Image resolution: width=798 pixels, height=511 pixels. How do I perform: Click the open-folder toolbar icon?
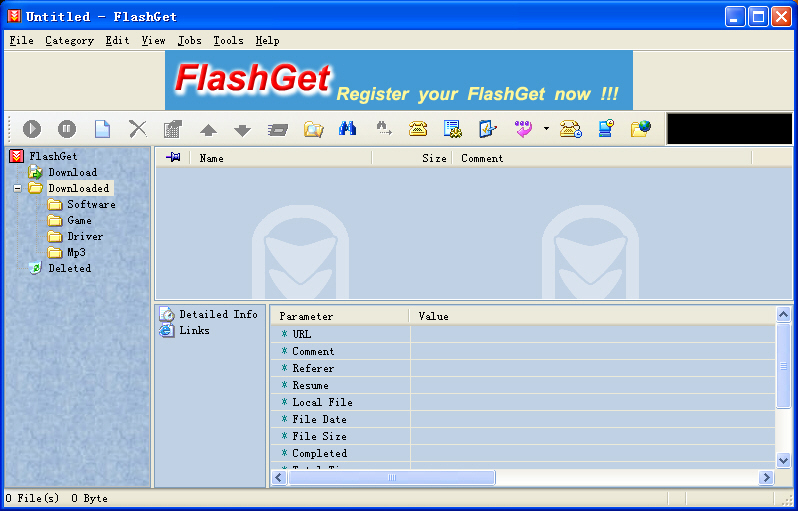(x=314, y=129)
